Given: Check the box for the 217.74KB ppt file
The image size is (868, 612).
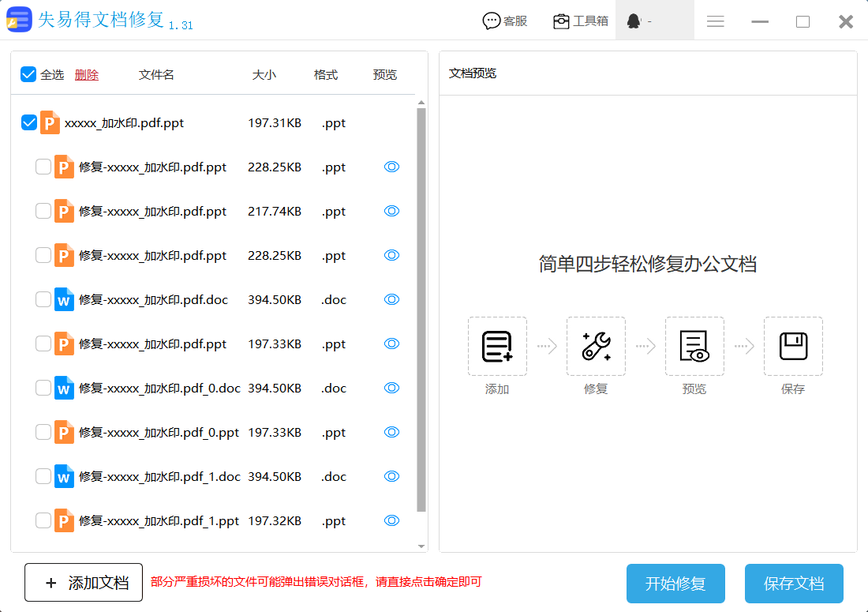Looking at the screenshot, I should click(x=43, y=211).
